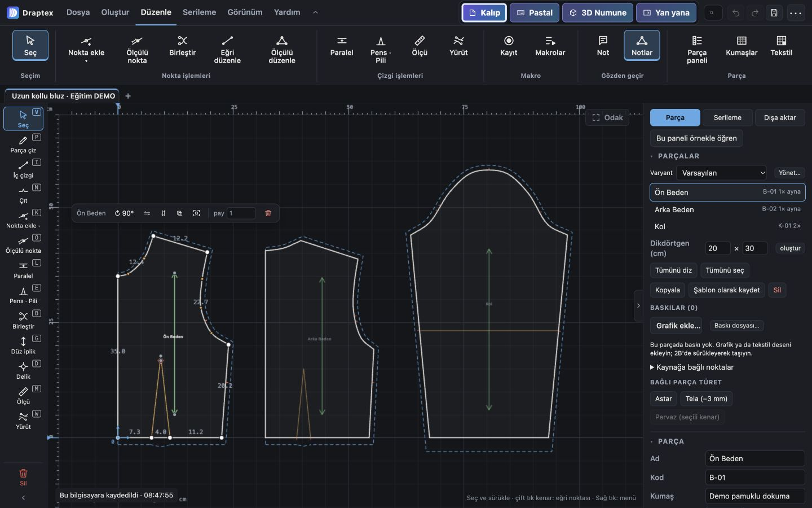Delete piece via floating toolbar trash
The height and width of the screenshot is (508, 812).
click(x=268, y=213)
